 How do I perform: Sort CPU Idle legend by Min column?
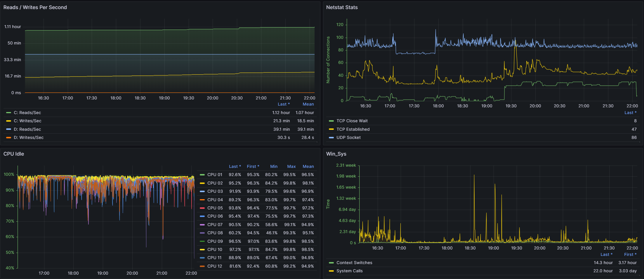[274, 166]
